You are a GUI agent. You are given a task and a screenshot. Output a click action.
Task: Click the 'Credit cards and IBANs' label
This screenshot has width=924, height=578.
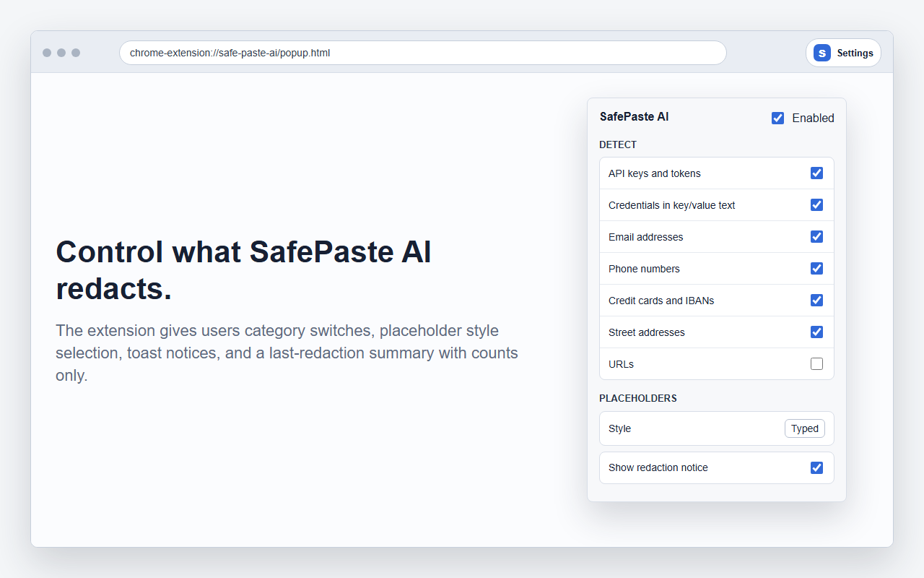point(661,301)
